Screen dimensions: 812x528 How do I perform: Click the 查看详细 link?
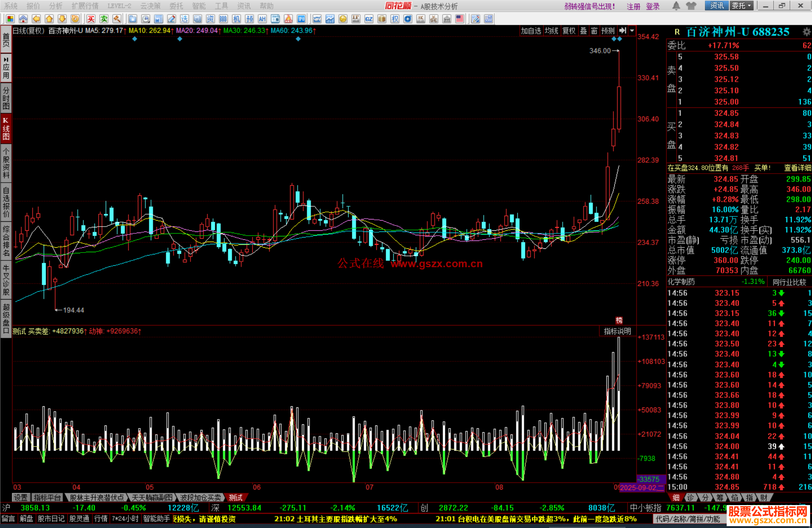coord(797,168)
